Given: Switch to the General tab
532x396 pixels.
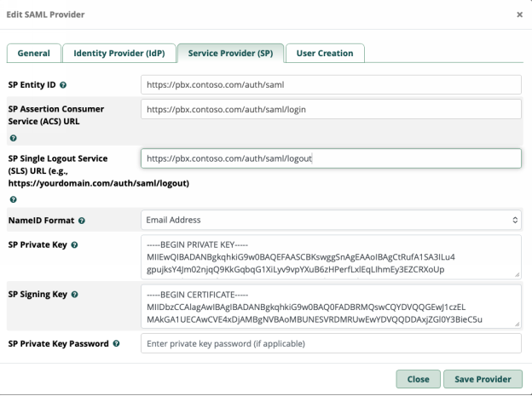Looking at the screenshot, I should (x=33, y=53).
